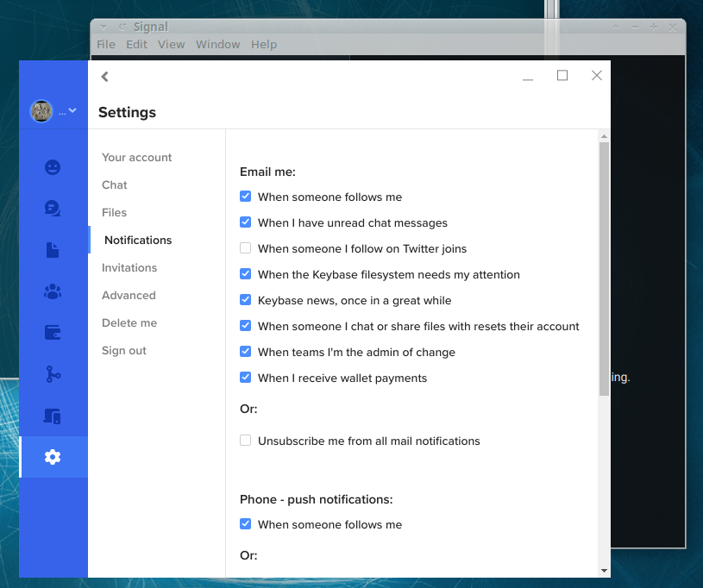703x588 pixels.
Task: Open Chat via the speech bubble icon
Action: (53, 208)
